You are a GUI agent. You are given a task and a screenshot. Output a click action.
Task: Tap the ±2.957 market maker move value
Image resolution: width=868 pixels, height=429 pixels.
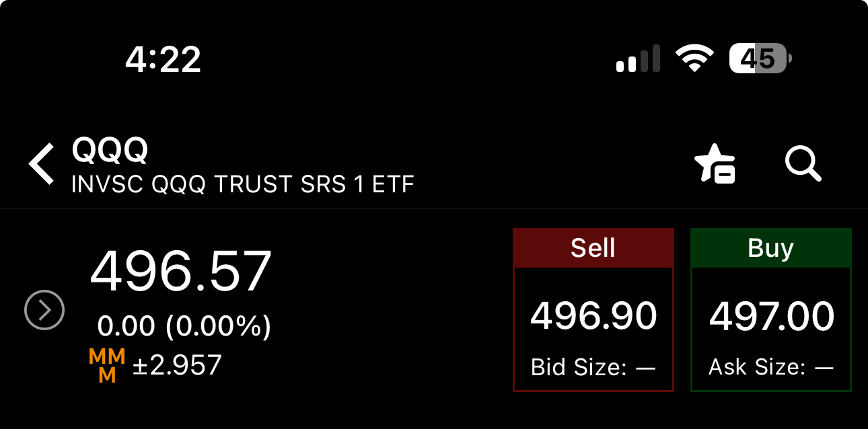coord(177,365)
